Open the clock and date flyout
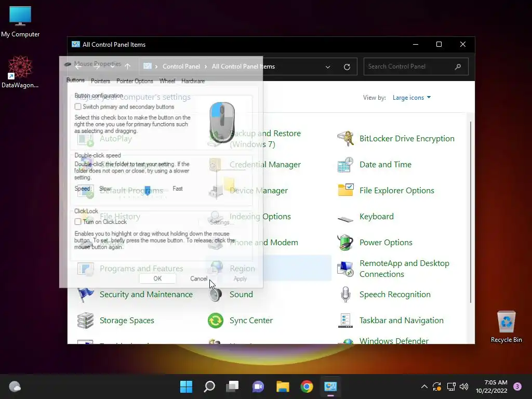Viewport: 532px width, 399px height. [x=491, y=387]
